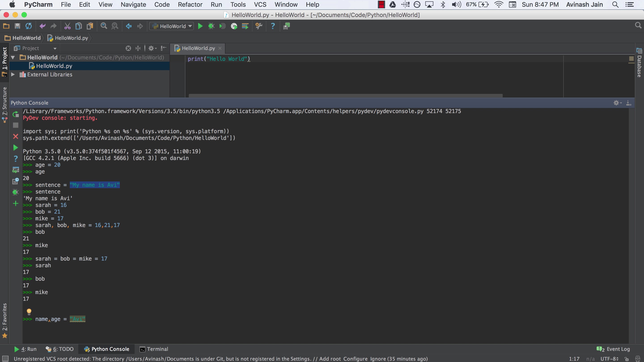Click Collapse All icon in Project panel
The image size is (644, 362).
click(x=138, y=48)
